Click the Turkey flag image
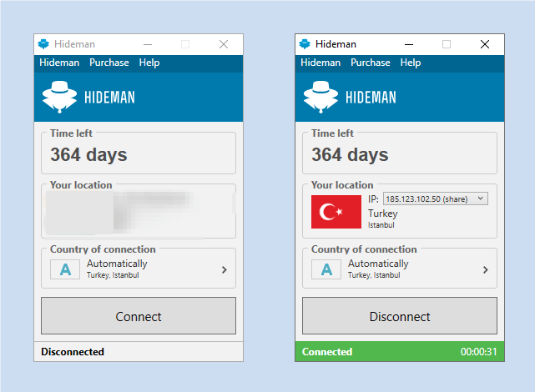 [336, 212]
